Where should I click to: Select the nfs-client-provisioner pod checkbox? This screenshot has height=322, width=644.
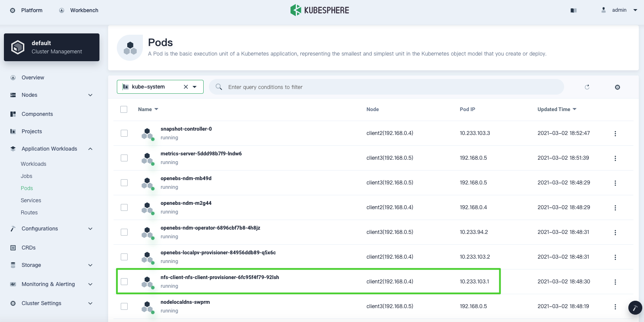pos(124,282)
